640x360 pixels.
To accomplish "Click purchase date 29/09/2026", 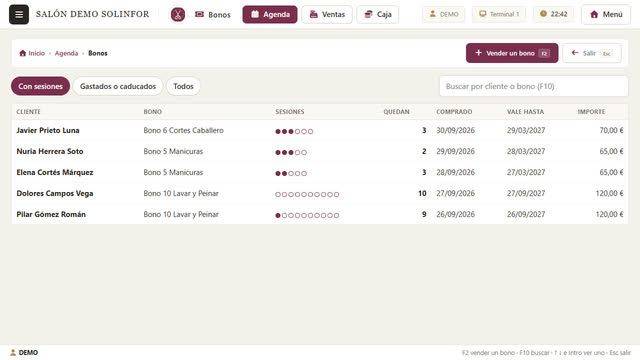I will pyautogui.click(x=456, y=151).
